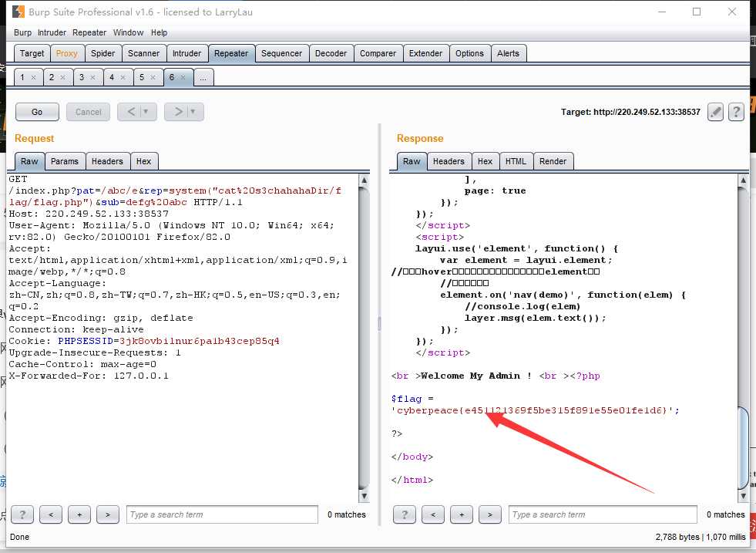Switch to the Scanner tab
756x553 pixels.
pos(143,53)
